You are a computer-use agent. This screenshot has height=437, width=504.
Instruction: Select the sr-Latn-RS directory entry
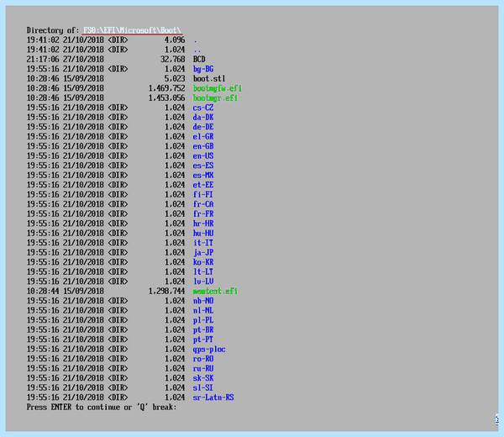[213, 398]
